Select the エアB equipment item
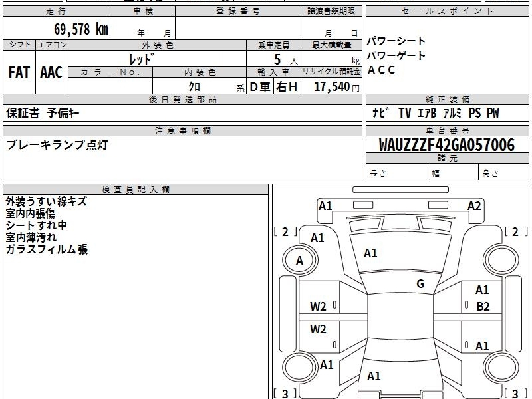The image size is (532, 399). pyautogui.click(x=426, y=113)
